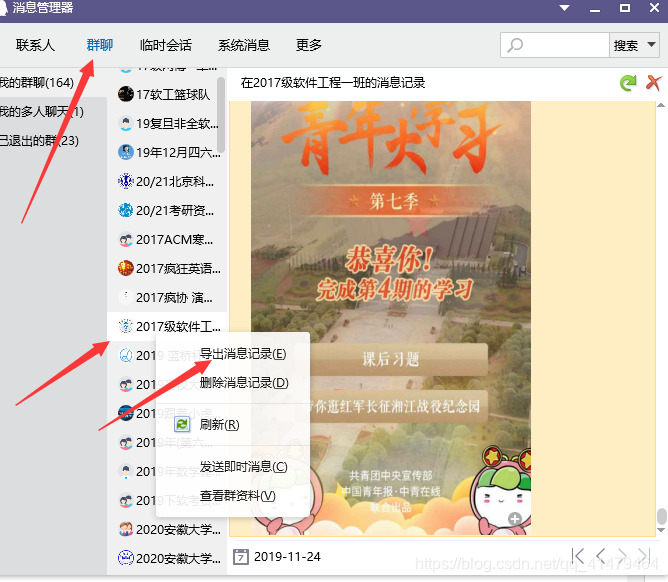Click the plus icon on the image
Screen dimensions: 668x582
click(x=515, y=519)
